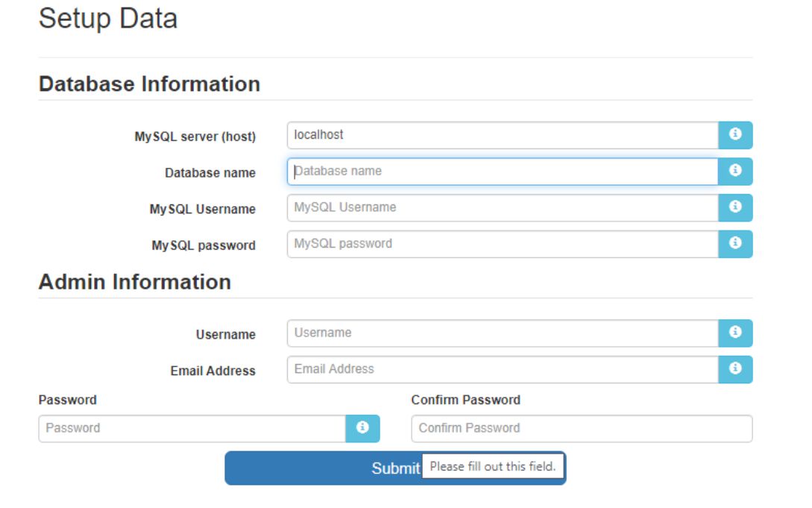
Task: Click the 'Admin Information' heading
Action: (135, 282)
